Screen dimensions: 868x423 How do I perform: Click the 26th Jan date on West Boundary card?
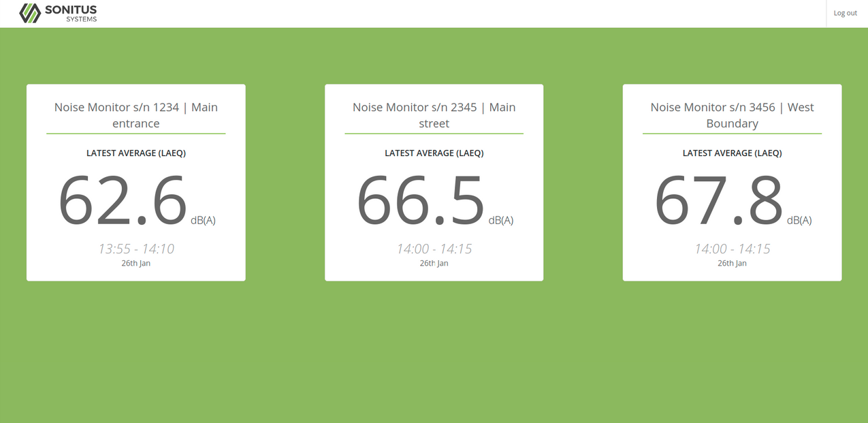(733, 263)
